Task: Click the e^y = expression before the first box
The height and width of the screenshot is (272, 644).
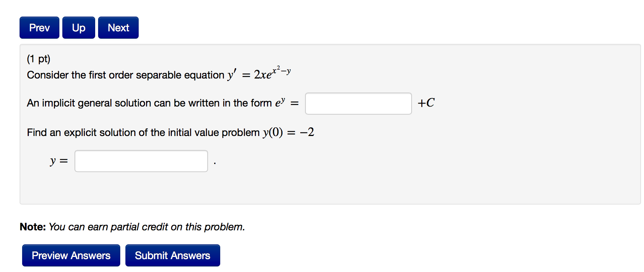Action: [x=287, y=103]
